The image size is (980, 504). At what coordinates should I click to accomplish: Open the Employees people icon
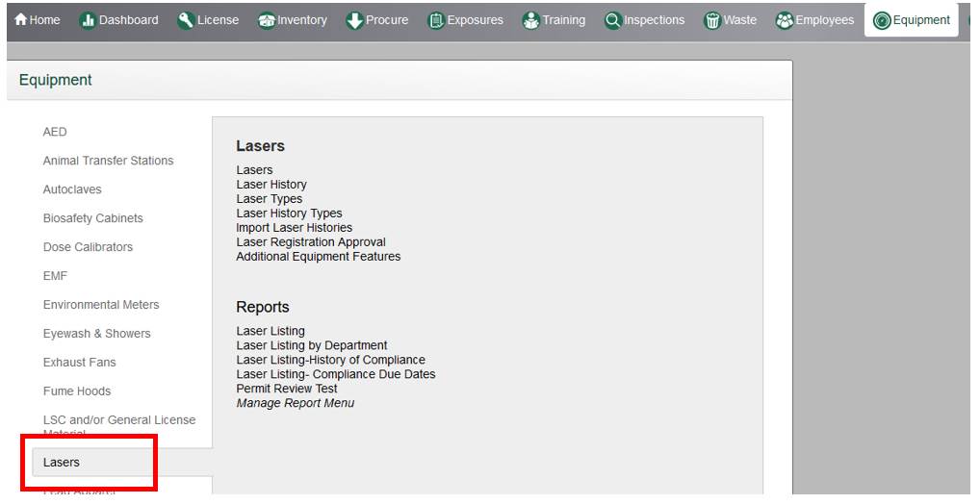click(x=786, y=20)
